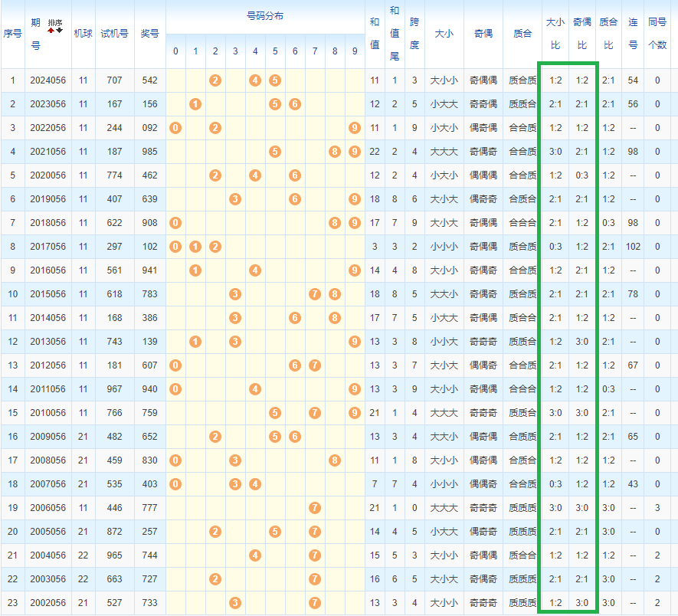
Task: Select the 奇偶比 column header
Action: click(581, 34)
